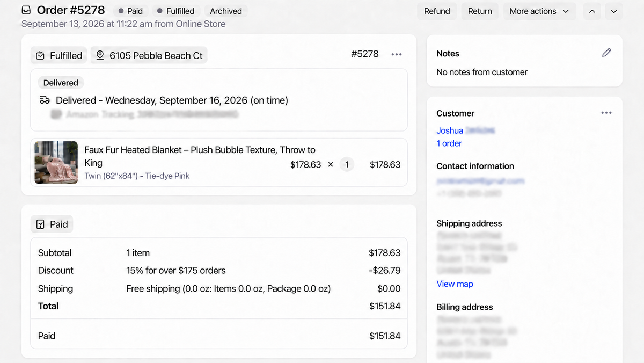Click the order date September 13, 2026 text

(123, 24)
